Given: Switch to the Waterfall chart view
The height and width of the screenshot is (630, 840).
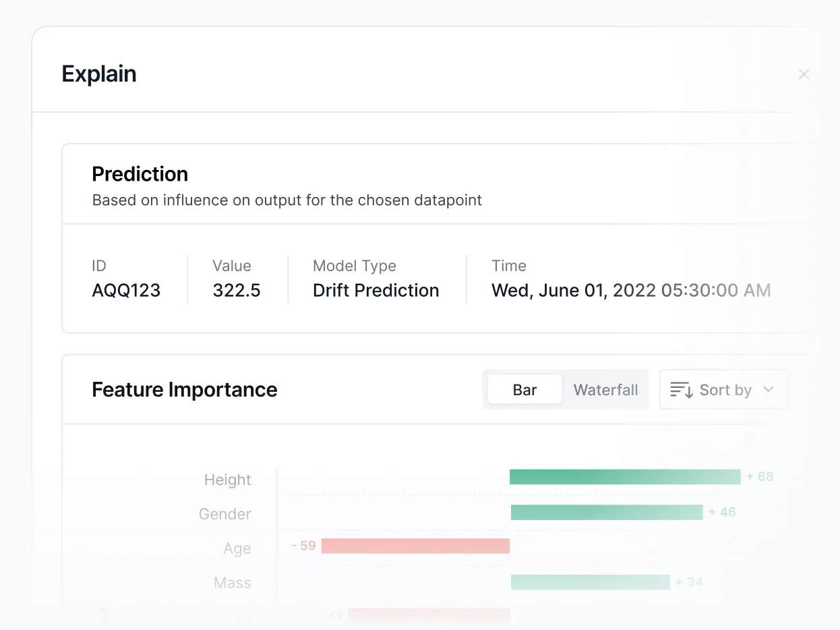Looking at the screenshot, I should [605, 390].
